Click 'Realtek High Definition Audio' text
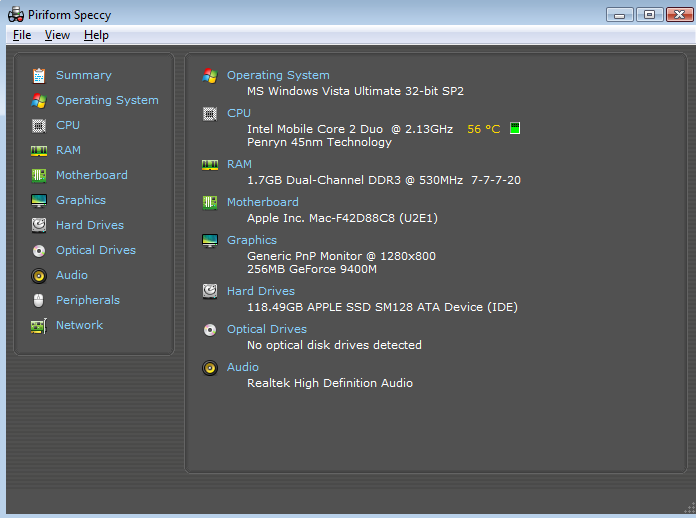The width and height of the screenshot is (696, 518). pos(330,383)
